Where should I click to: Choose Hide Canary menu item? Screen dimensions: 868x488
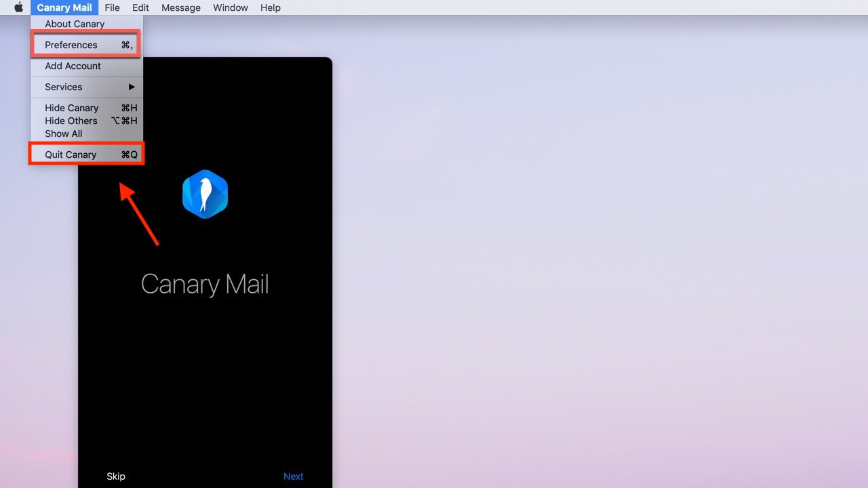pyautogui.click(x=87, y=108)
